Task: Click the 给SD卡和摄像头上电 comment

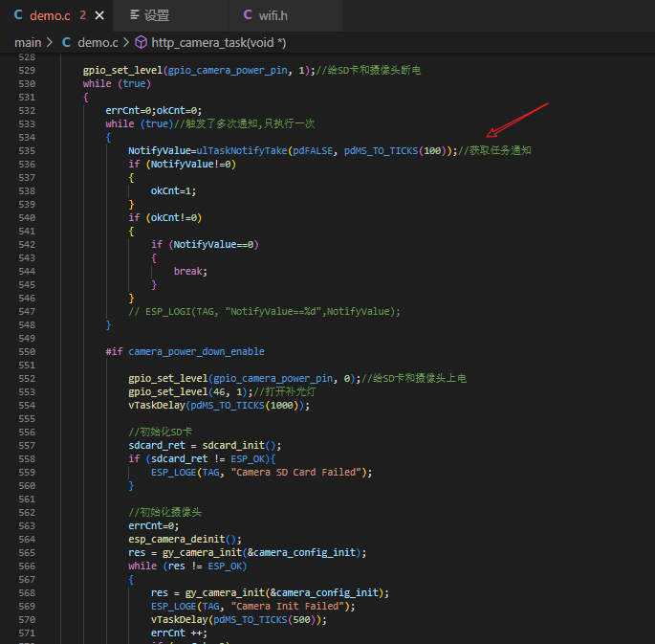Action: 413,379
